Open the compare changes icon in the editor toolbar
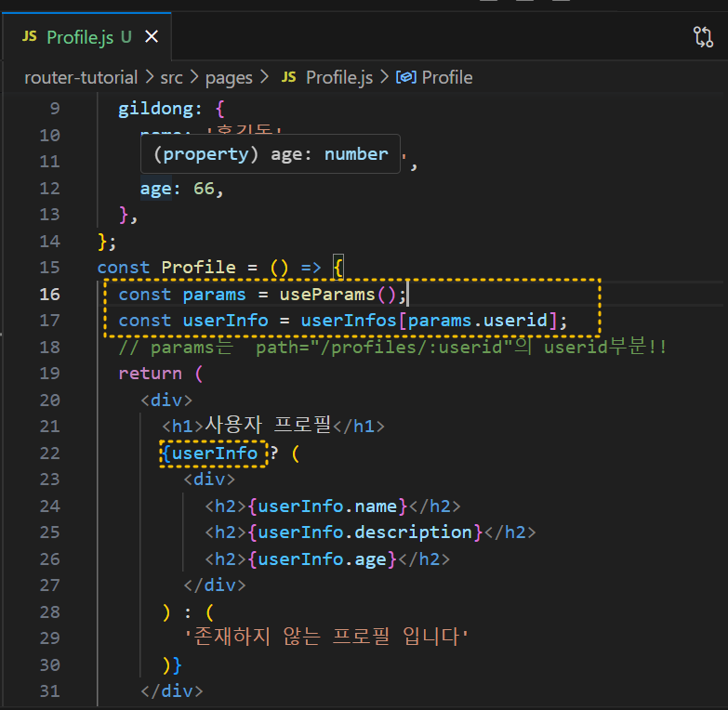Screen dimensions: 728x710 (x=704, y=36)
